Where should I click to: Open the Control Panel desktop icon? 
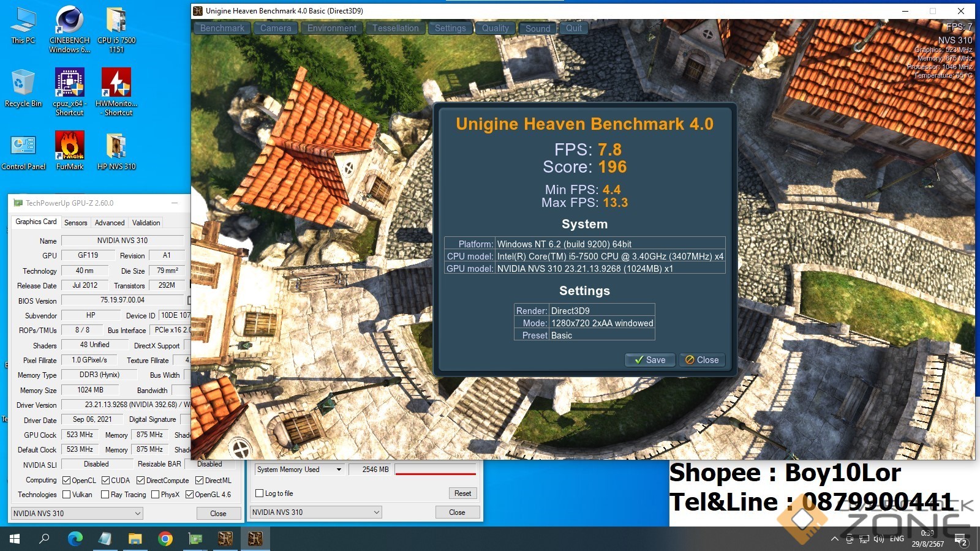pyautogui.click(x=23, y=151)
